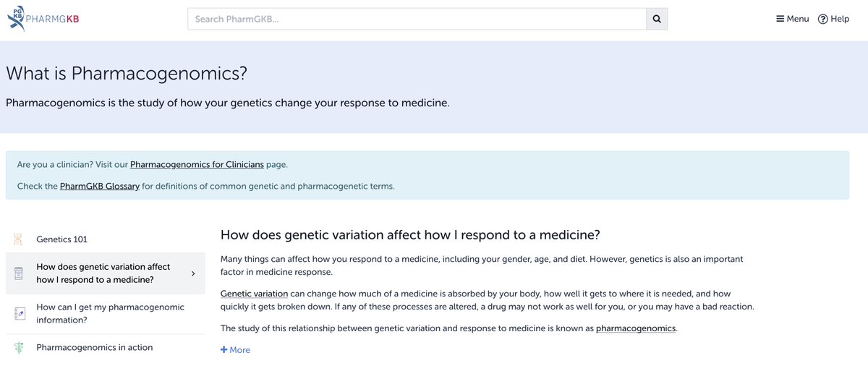
Task: Click the pharmacogenomic information report icon
Action: (20, 313)
